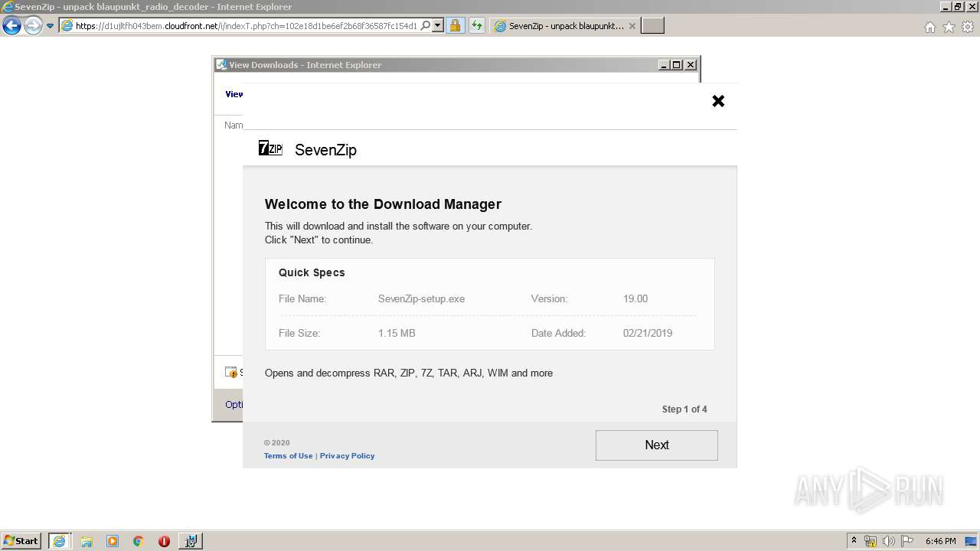The height and width of the screenshot is (551, 980).
Task: Go back using the IE back arrow
Action: pyautogui.click(x=11, y=25)
